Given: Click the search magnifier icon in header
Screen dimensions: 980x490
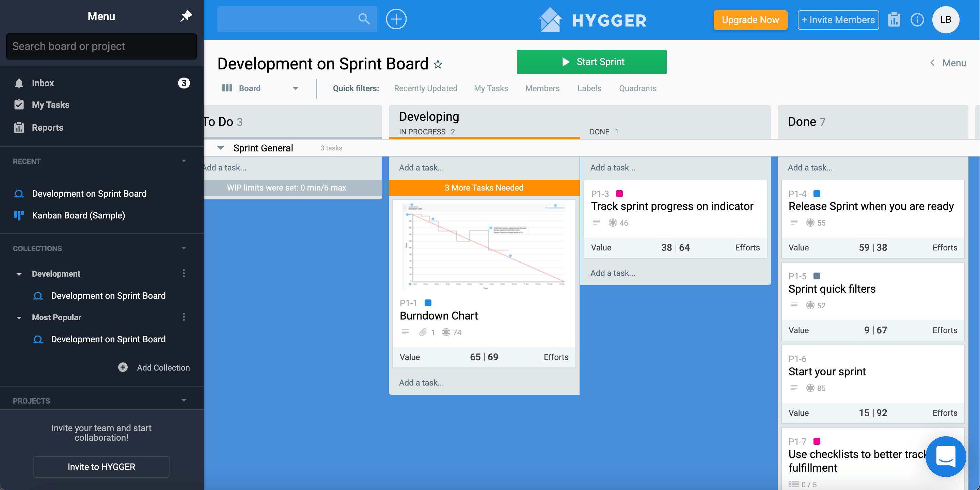Looking at the screenshot, I should pos(364,19).
